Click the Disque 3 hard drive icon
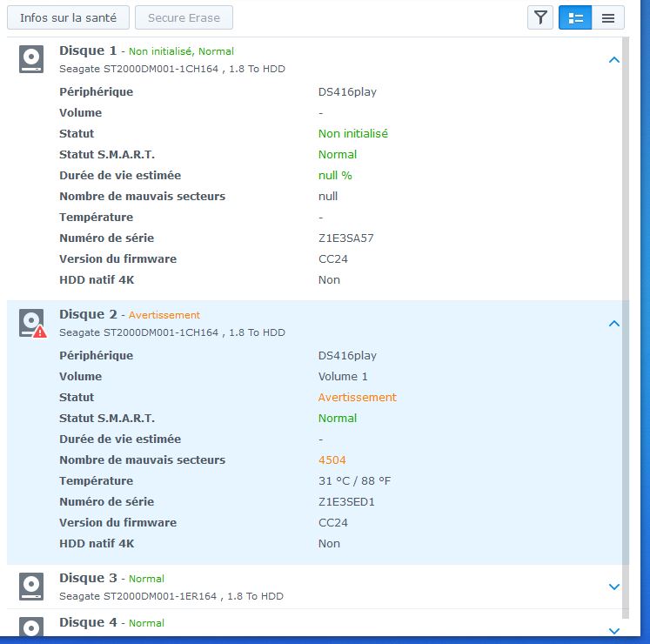Screen dimensions: 650x644 pos(31,587)
